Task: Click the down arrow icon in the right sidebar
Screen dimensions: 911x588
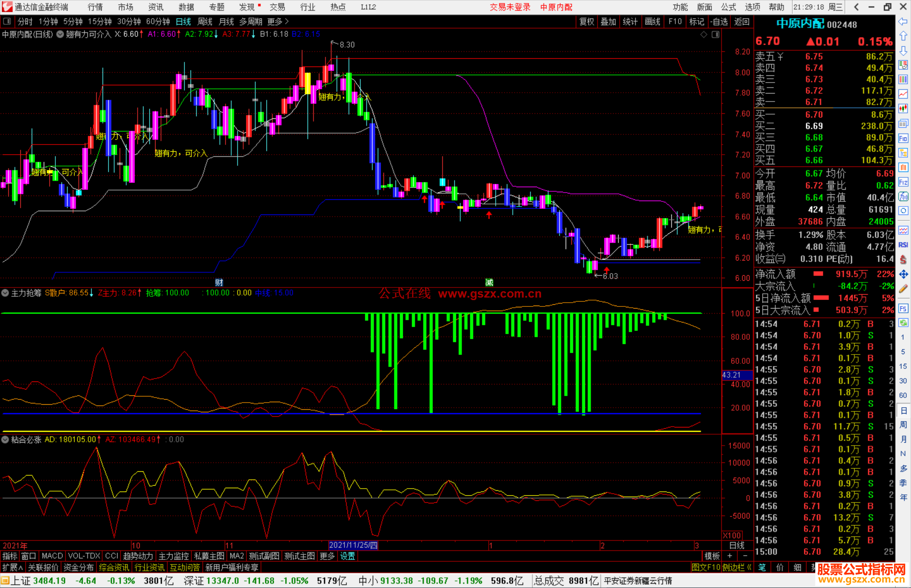Action: (903, 51)
